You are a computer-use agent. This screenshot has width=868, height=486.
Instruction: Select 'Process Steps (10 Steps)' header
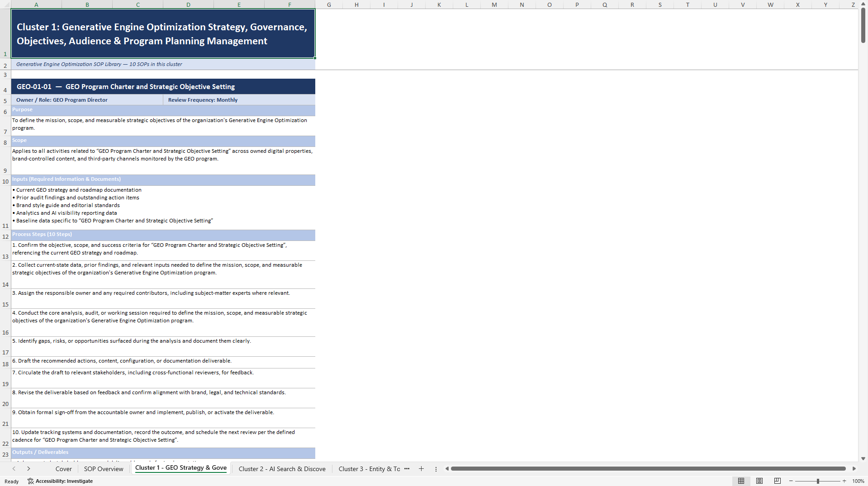(x=163, y=235)
